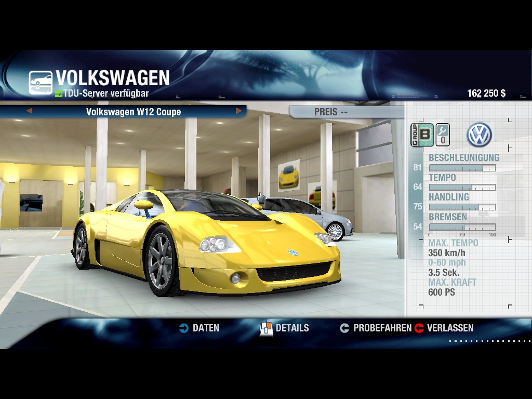
Task: Click the MAX. TEMPO label
Action: [x=453, y=243]
